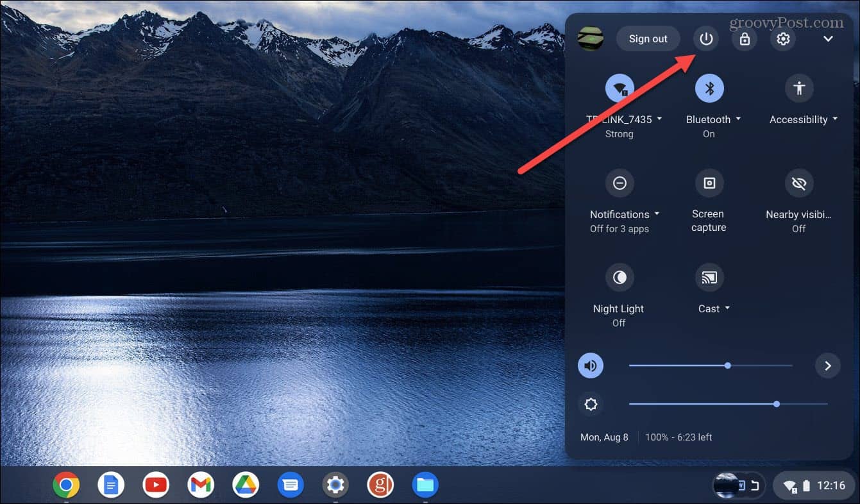This screenshot has width=860, height=504.
Task: Enable Night Light
Action: pos(620,277)
